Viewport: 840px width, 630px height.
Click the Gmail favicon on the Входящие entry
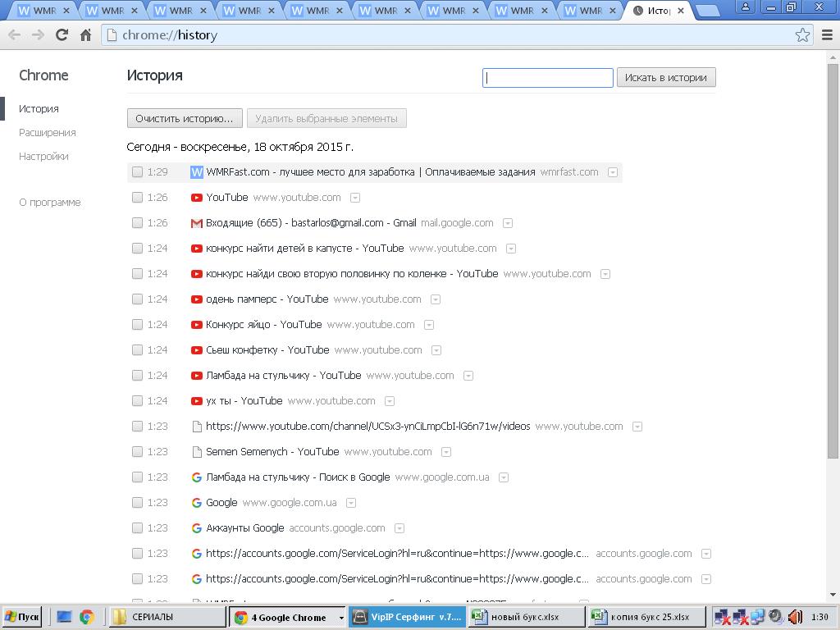click(197, 223)
